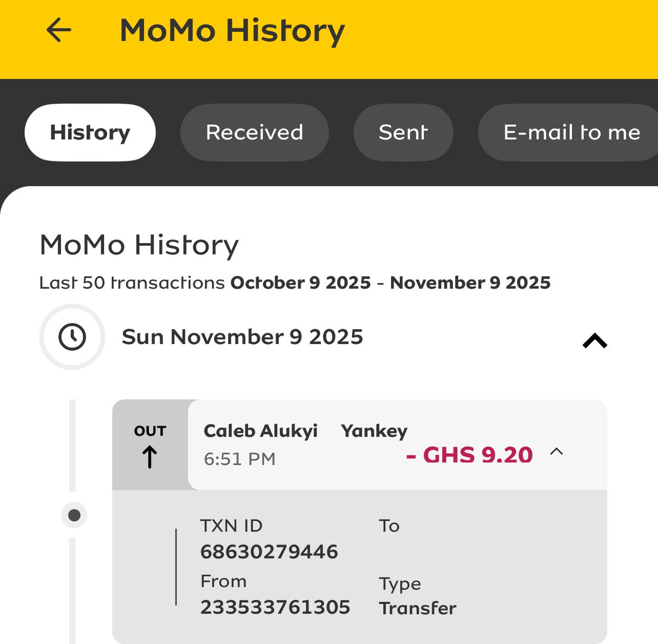This screenshot has height=644, width=658.
Task: Tap the TXN ID 68630279446
Action: [x=269, y=551]
